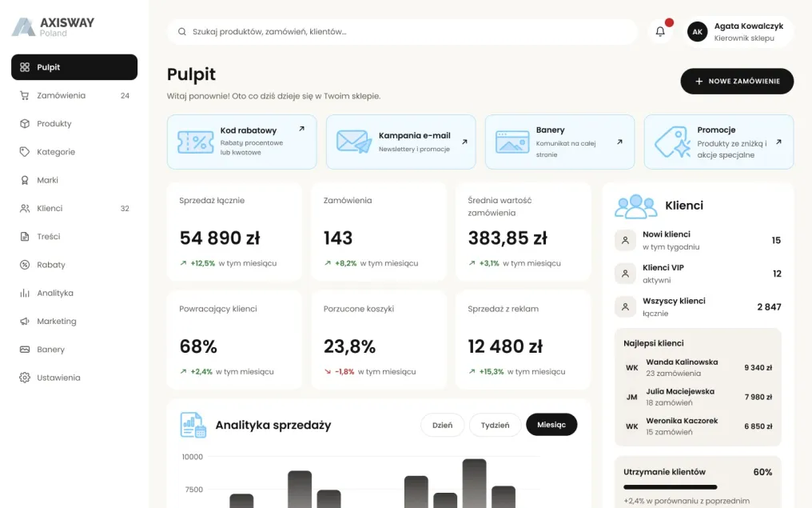Click the price tag icon on Promocje card

[x=672, y=142]
